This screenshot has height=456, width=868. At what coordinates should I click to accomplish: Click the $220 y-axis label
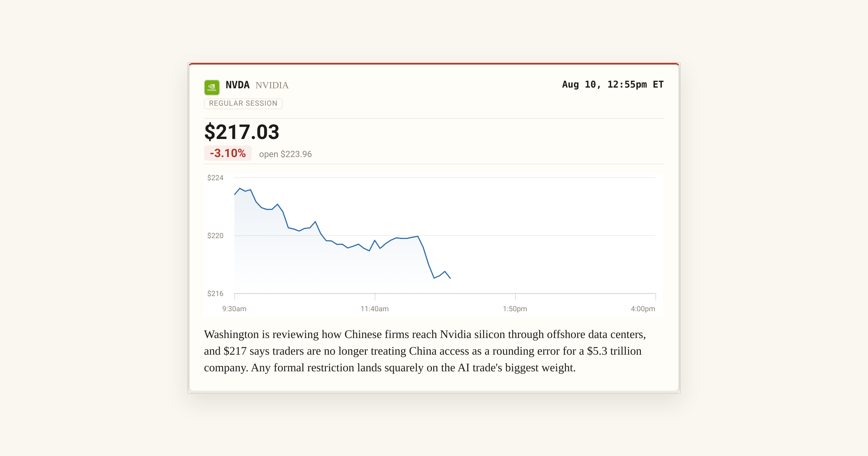pos(215,236)
